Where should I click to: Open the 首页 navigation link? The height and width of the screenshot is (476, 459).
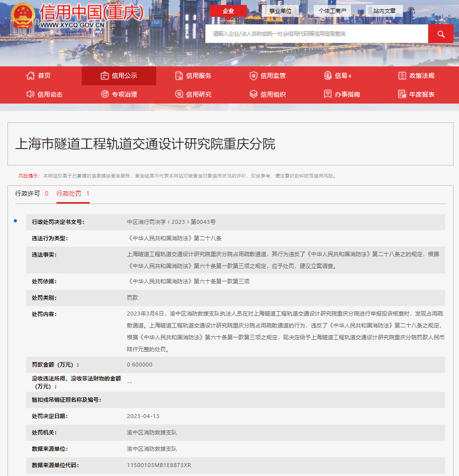tap(44, 76)
